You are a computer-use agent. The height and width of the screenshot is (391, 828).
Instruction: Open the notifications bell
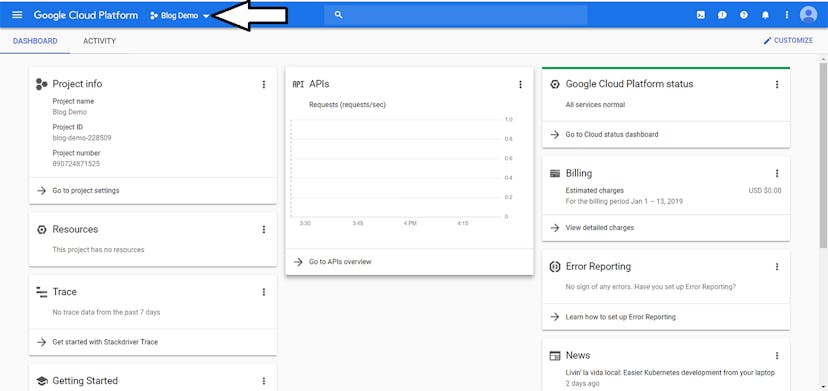tap(765, 15)
